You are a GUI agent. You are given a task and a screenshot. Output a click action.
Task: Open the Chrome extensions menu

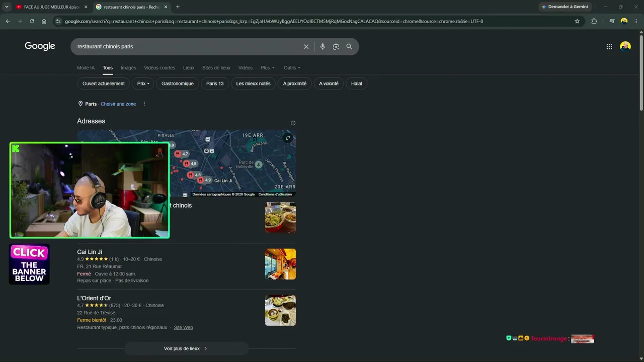point(594,21)
